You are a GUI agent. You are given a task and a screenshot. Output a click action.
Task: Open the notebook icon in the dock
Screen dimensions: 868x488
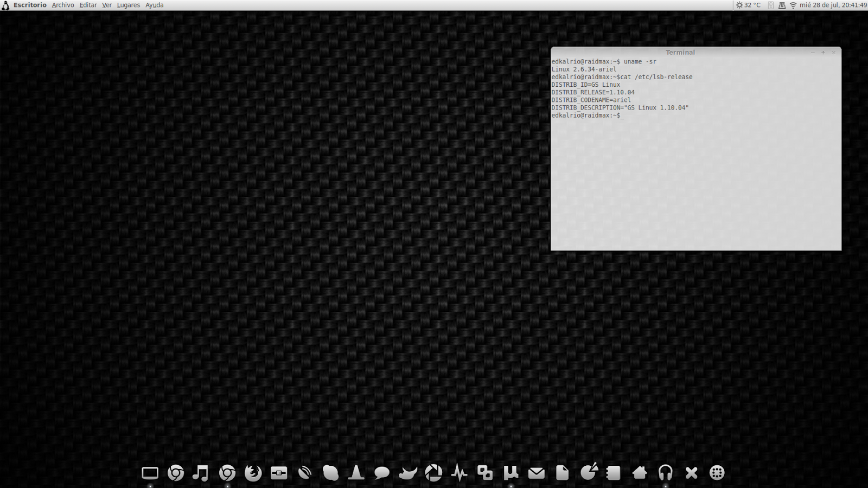[614, 473]
